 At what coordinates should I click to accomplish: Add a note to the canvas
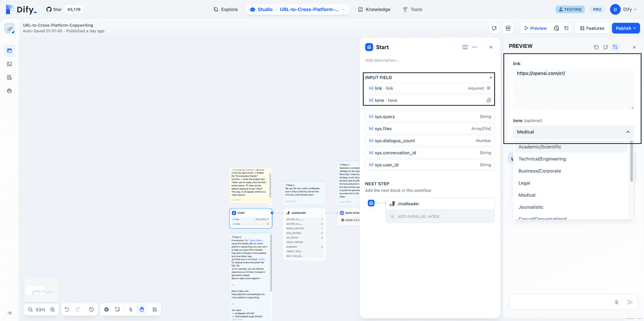[117, 309]
